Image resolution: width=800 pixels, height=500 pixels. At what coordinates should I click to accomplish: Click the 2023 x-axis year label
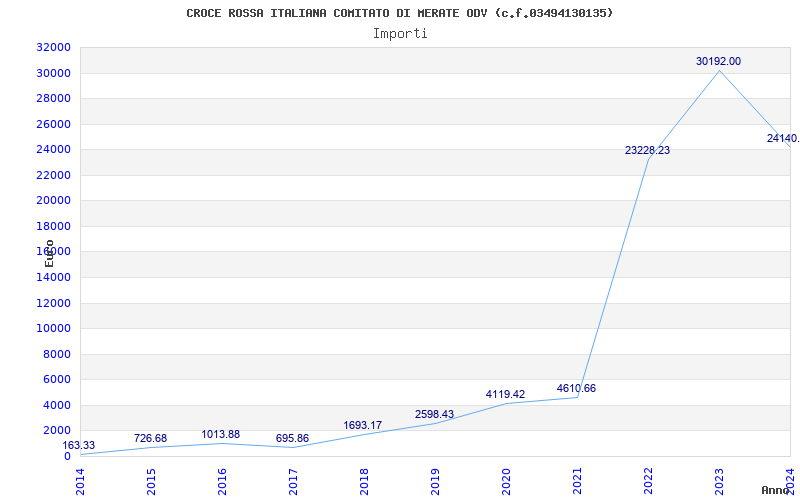pos(719,482)
